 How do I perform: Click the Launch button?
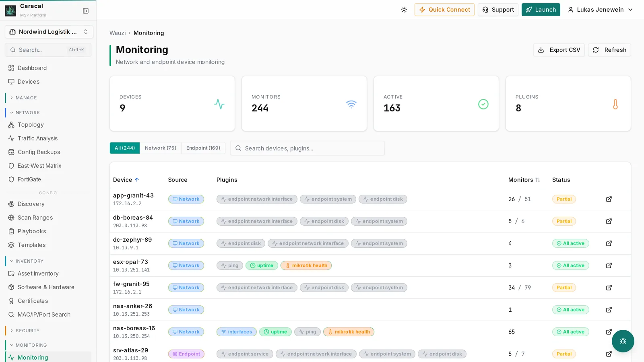[541, 10]
